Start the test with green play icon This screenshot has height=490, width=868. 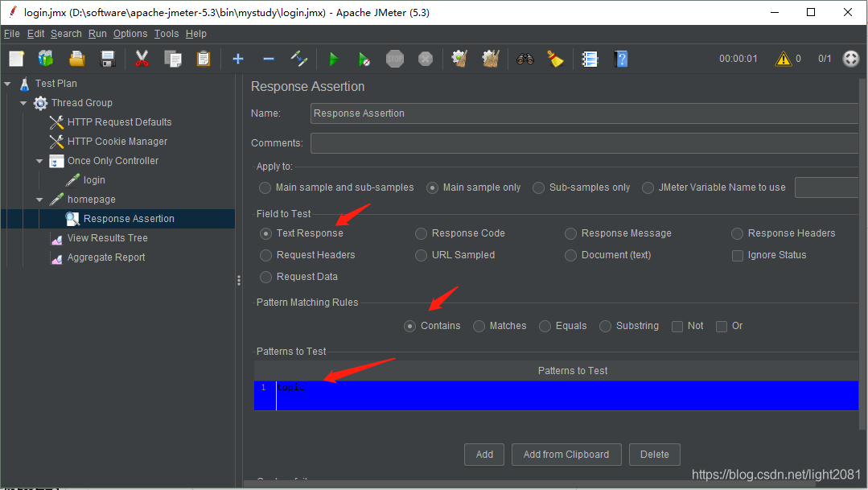click(x=334, y=59)
